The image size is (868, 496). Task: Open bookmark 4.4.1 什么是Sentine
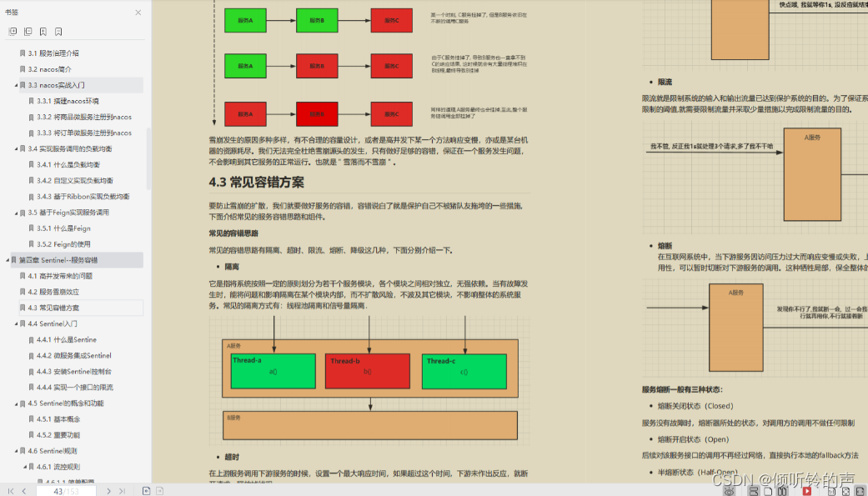pyautogui.click(x=67, y=340)
